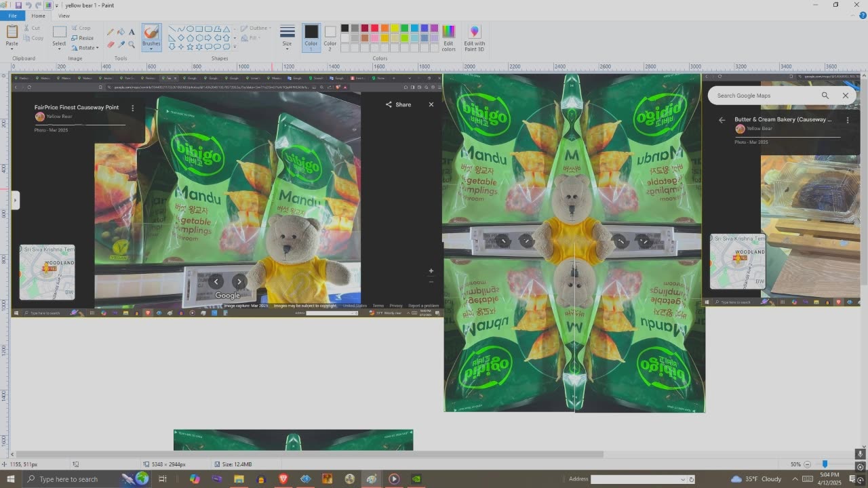Click the Crop button
The height and width of the screenshot is (488, 868).
pos(81,28)
